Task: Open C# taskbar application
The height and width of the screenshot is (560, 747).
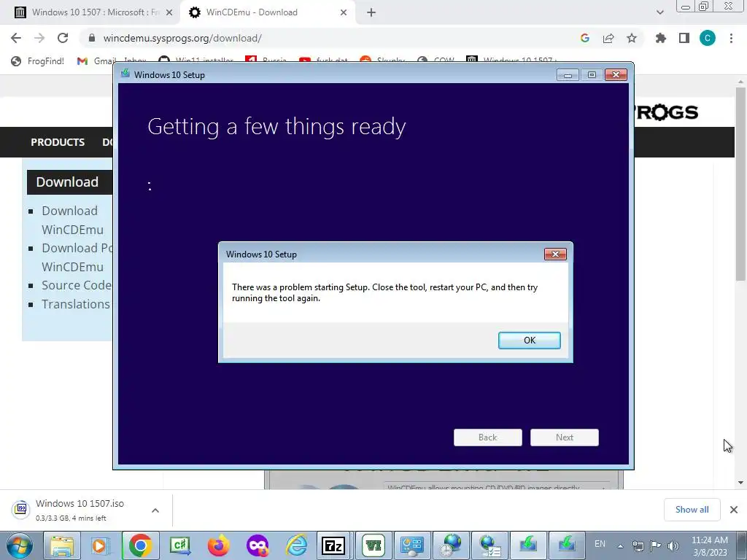Action: pyautogui.click(x=179, y=545)
